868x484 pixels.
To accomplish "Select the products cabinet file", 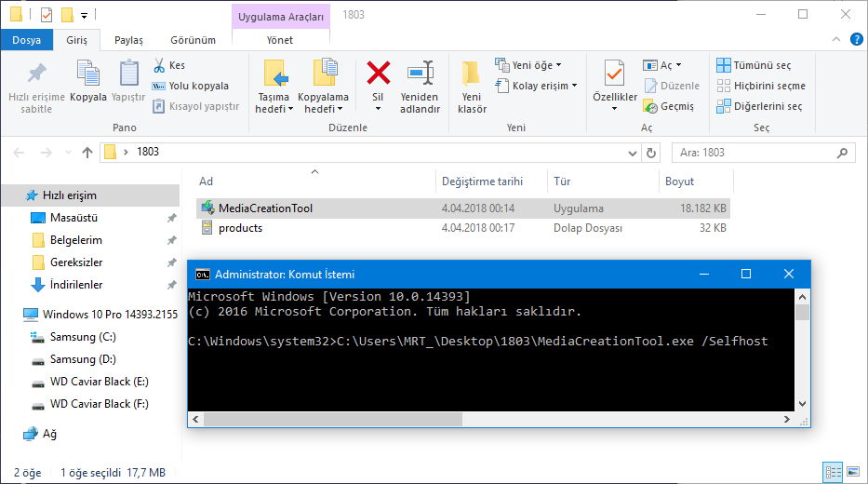I will point(463,228).
